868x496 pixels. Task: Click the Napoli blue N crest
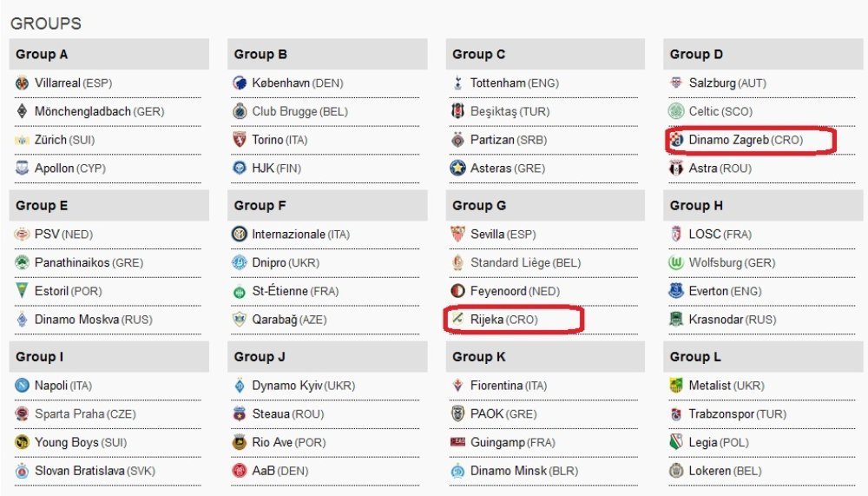[x=23, y=386]
